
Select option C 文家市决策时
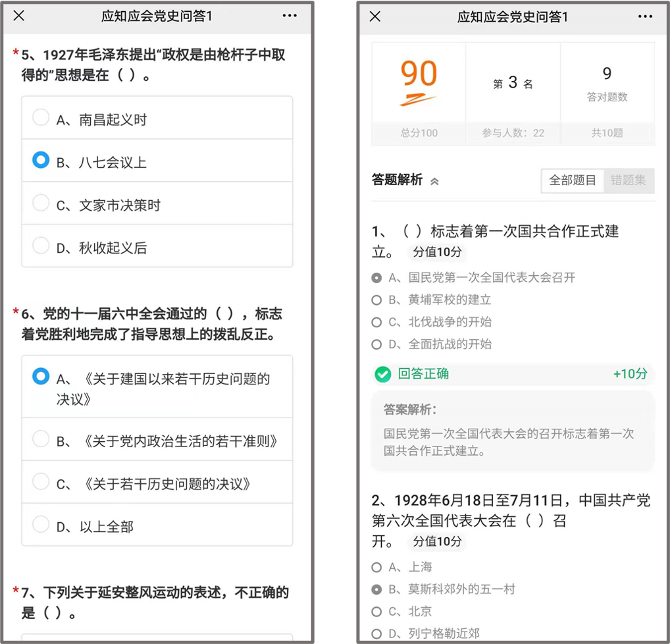(41, 203)
